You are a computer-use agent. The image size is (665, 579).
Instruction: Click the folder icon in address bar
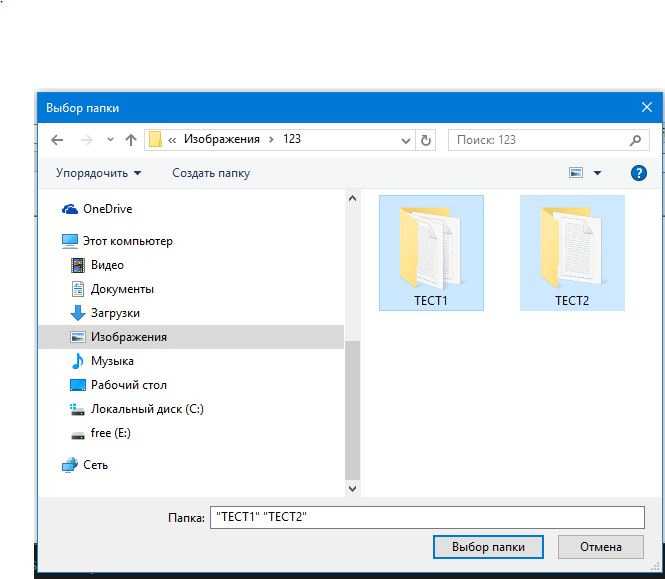(155, 140)
